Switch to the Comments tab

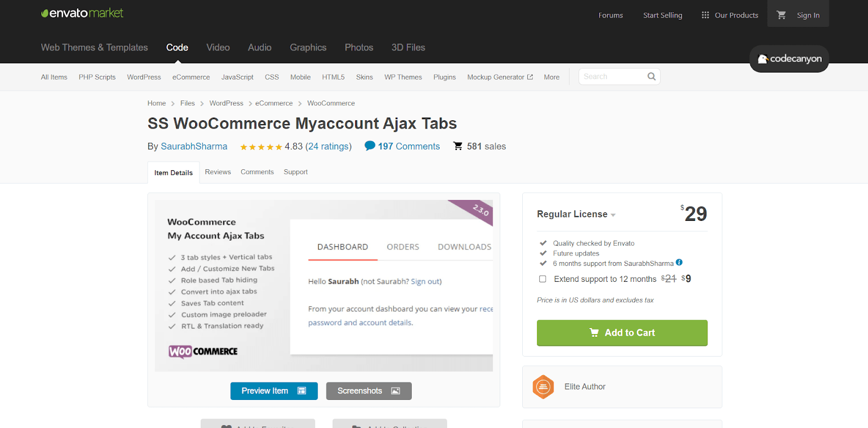(x=257, y=172)
